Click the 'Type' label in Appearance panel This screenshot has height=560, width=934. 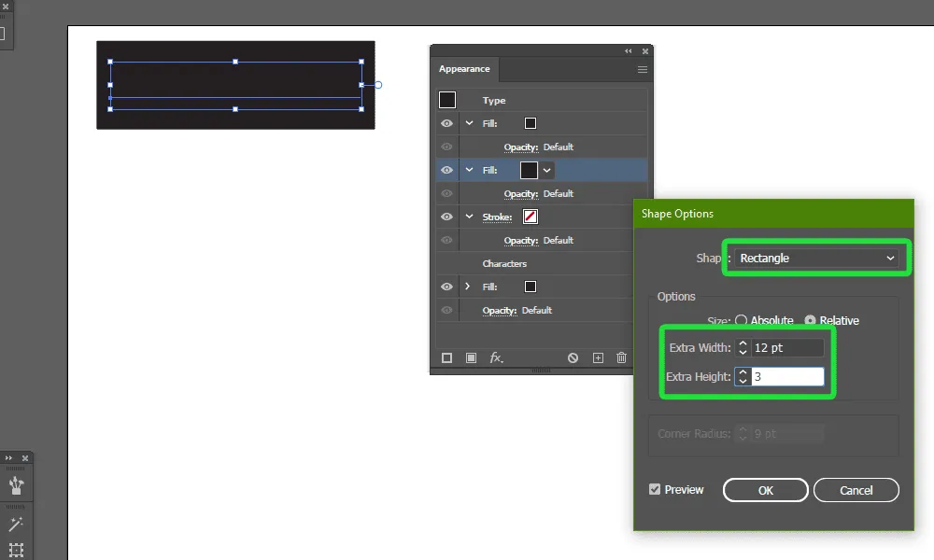tap(494, 101)
